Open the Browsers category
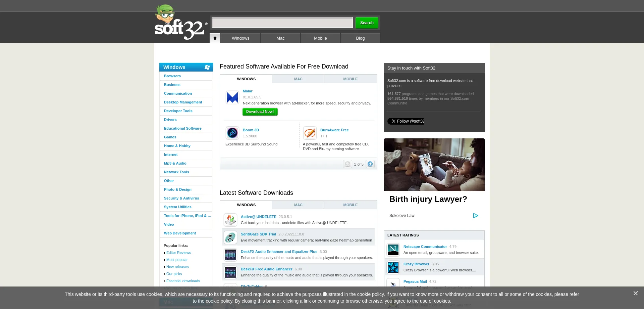 (172, 76)
